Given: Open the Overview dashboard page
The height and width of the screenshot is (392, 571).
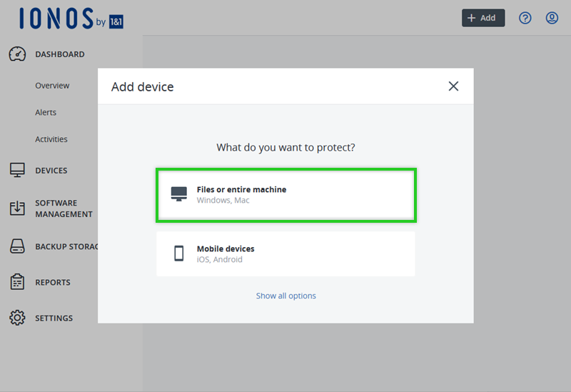Looking at the screenshot, I should pyautogui.click(x=52, y=86).
